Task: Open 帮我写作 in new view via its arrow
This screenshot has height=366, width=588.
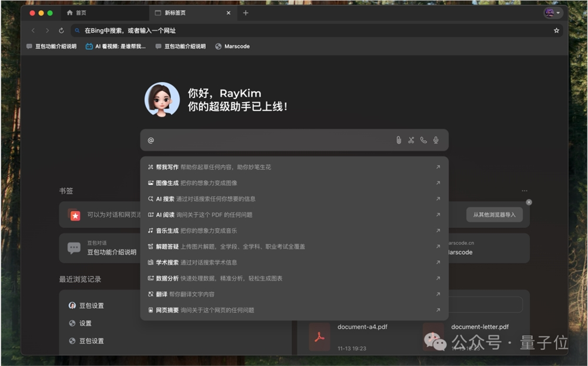Action: (x=438, y=167)
